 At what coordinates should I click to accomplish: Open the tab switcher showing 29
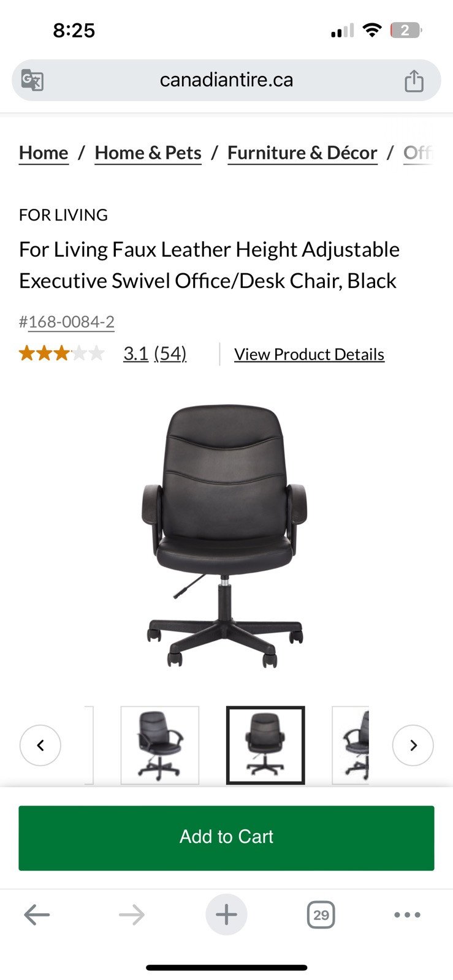pos(321,915)
